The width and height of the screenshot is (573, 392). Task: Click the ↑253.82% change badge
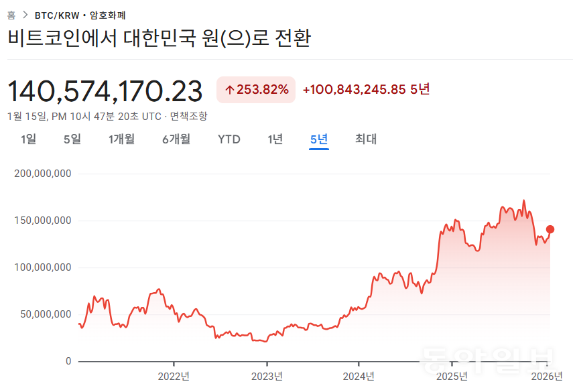[x=255, y=89]
